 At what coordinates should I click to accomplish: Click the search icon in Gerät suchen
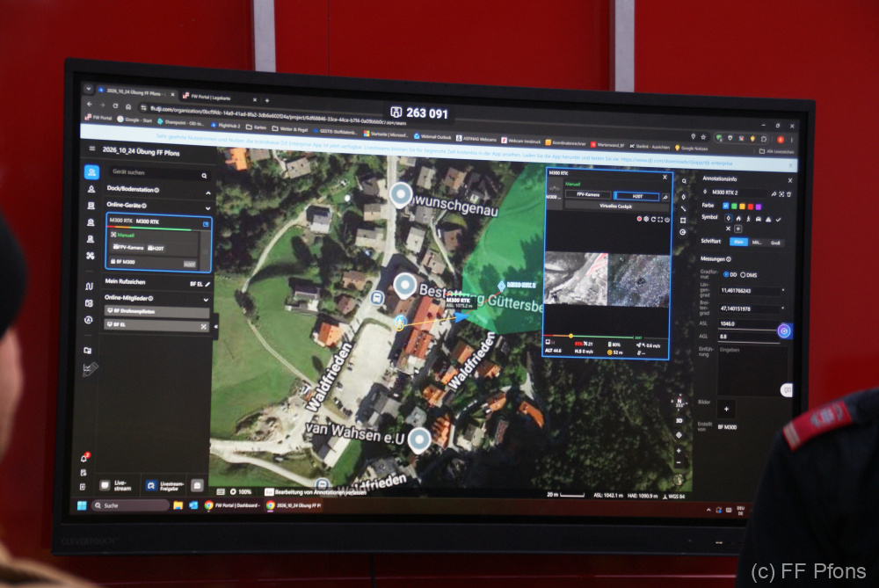(x=204, y=176)
